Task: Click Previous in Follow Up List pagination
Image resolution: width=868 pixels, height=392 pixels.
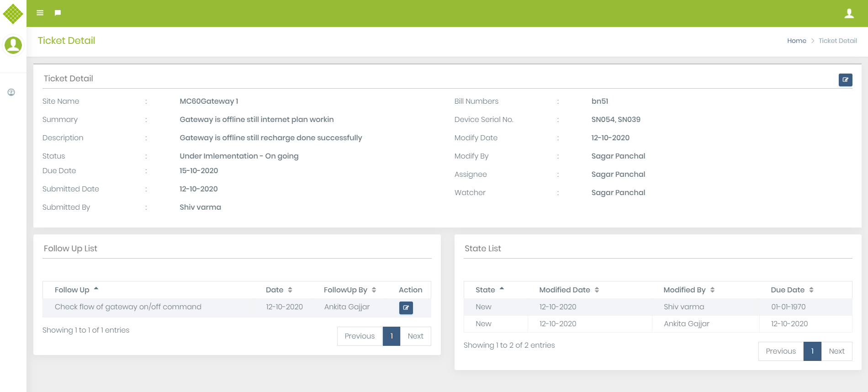Action: click(x=360, y=336)
